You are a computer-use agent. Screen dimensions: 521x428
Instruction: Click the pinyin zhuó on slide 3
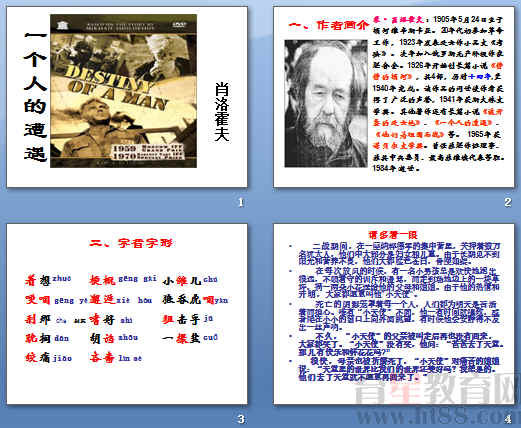point(62,279)
